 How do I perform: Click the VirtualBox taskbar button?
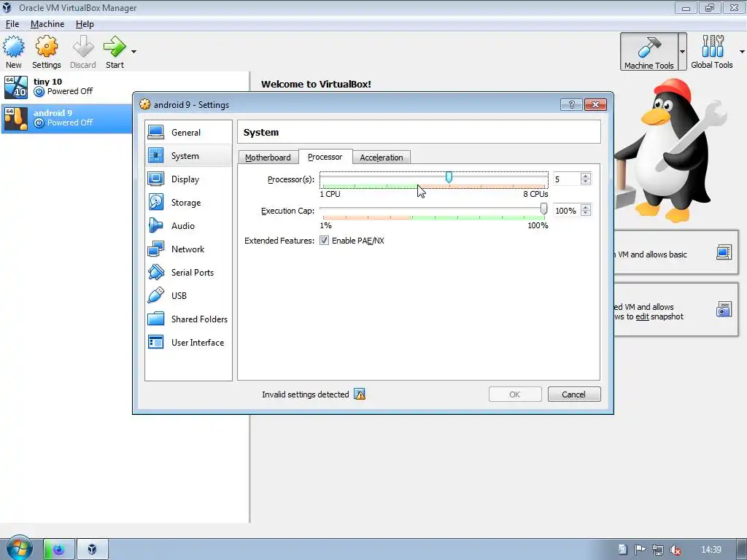point(93,550)
